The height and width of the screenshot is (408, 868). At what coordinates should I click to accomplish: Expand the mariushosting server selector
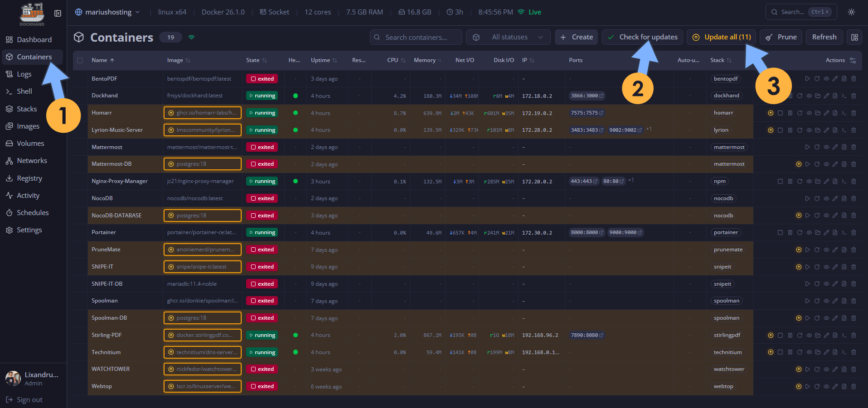[x=107, y=12]
